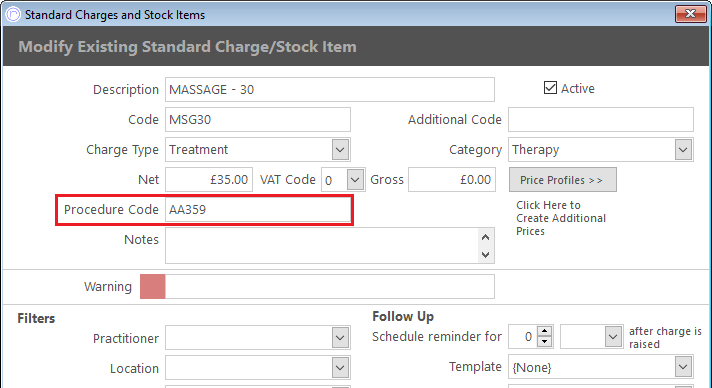Decrease the schedule reminder value
Image resolution: width=712 pixels, height=388 pixels.
544,342
